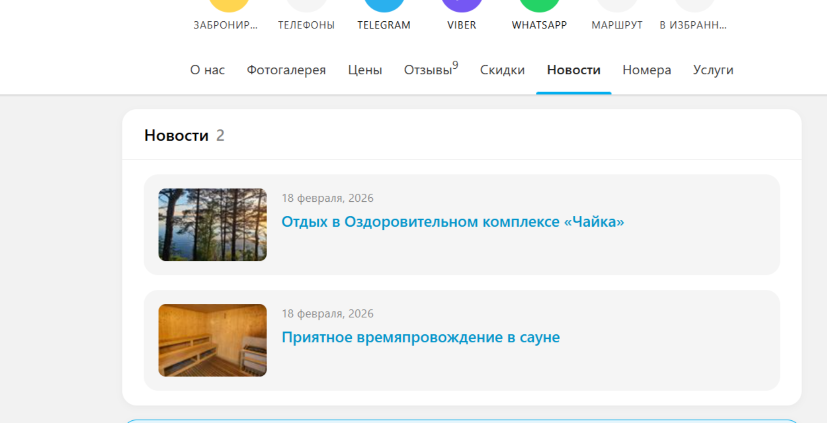Open the Маршрут route icon
The width and height of the screenshot is (827, 423).
tap(617, 5)
